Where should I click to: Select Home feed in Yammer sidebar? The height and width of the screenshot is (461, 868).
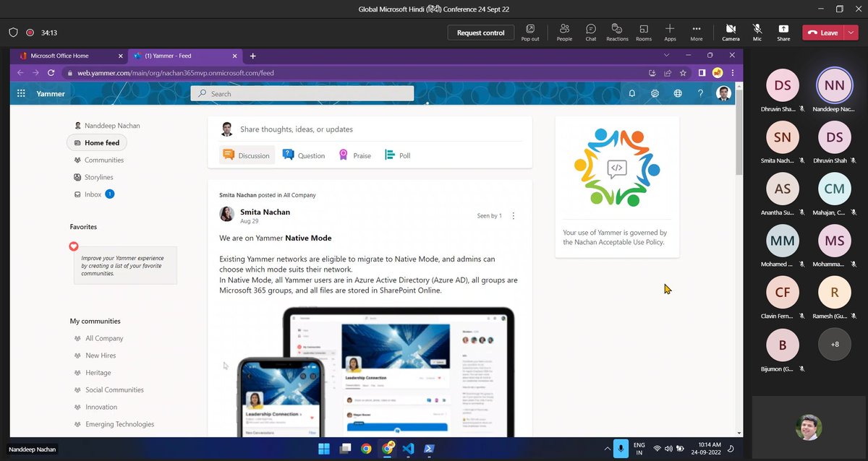(x=97, y=142)
